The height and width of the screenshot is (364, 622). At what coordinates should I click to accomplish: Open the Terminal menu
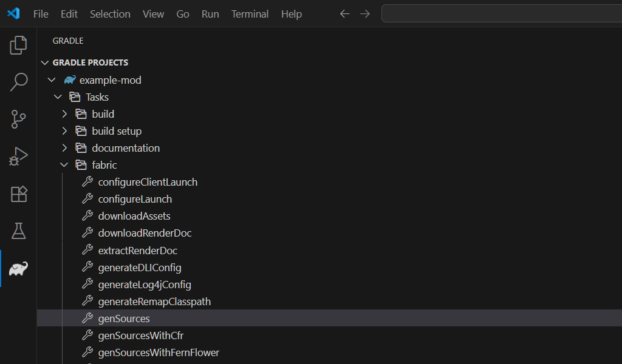(250, 14)
